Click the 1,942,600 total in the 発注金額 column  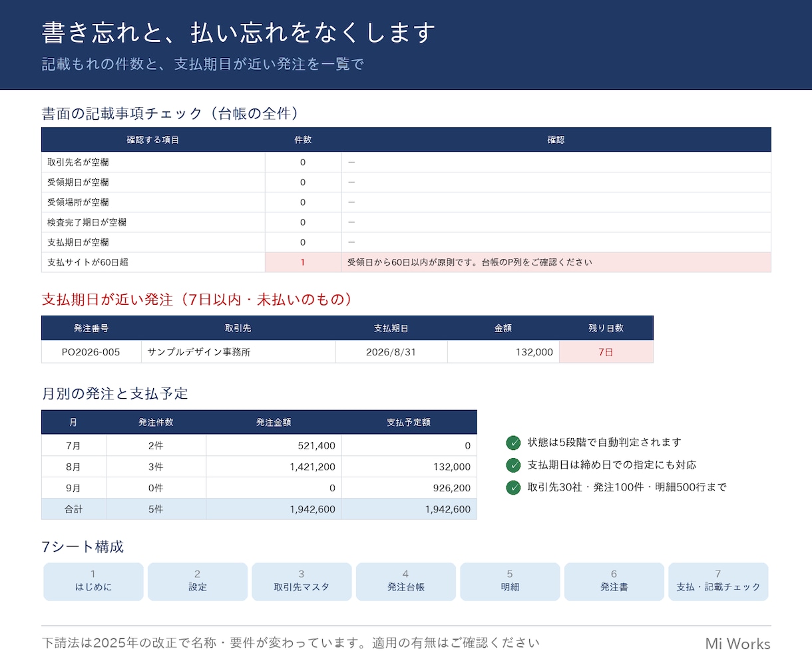(x=274, y=510)
